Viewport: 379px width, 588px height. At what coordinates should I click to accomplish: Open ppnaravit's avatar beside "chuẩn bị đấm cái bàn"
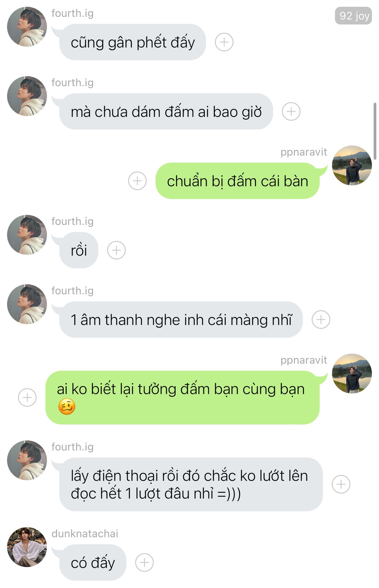click(x=352, y=165)
